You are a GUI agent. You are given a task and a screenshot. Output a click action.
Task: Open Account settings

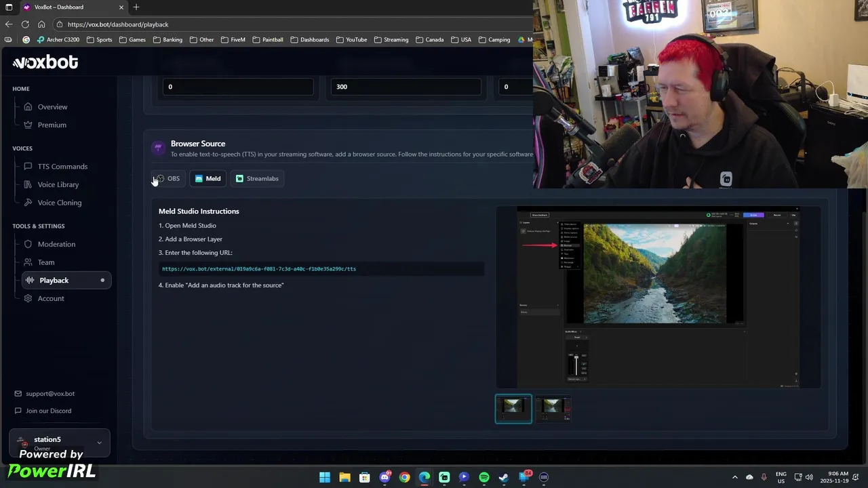[x=51, y=298]
